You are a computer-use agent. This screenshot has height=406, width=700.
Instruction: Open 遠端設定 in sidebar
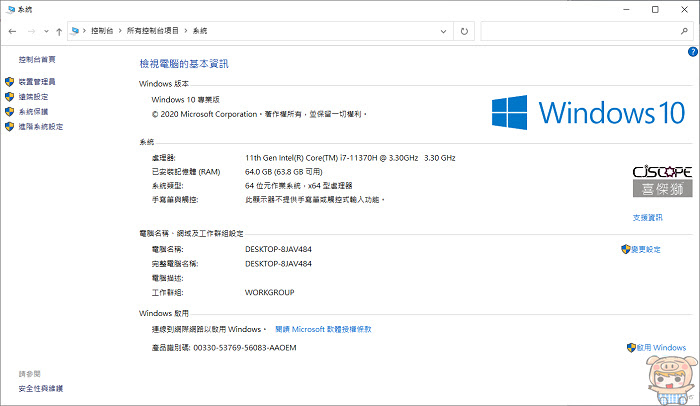[33, 97]
